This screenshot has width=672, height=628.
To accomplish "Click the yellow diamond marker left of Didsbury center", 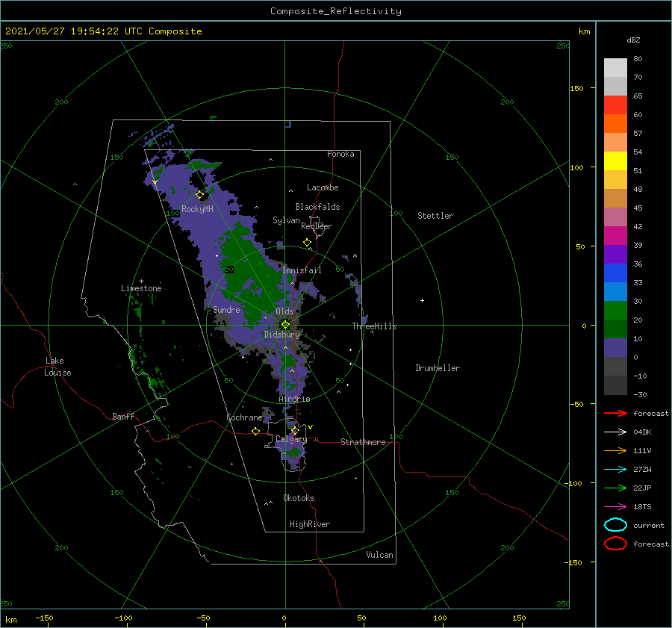I will pos(285,325).
